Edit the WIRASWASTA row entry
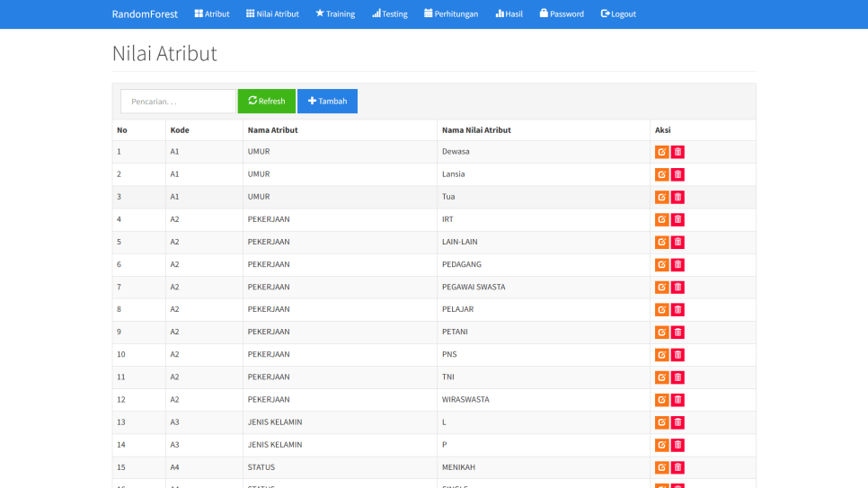Viewport: 868px width, 488px height. [x=661, y=400]
